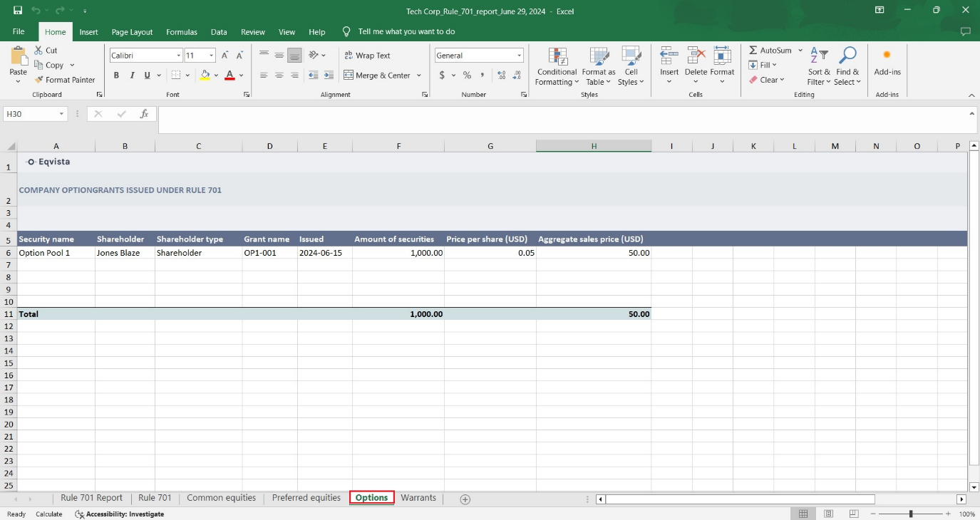This screenshot has width=980, height=520.
Task: Increase decimal places
Action: pyautogui.click(x=502, y=75)
